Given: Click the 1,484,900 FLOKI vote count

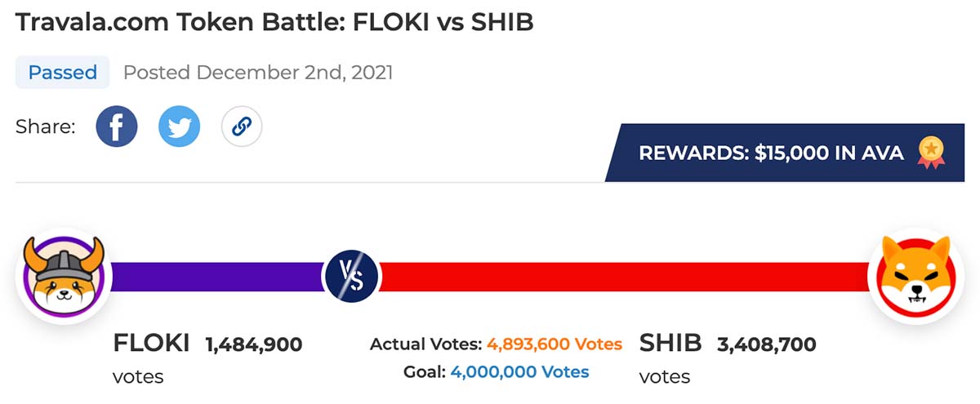Looking at the screenshot, I should [x=253, y=344].
